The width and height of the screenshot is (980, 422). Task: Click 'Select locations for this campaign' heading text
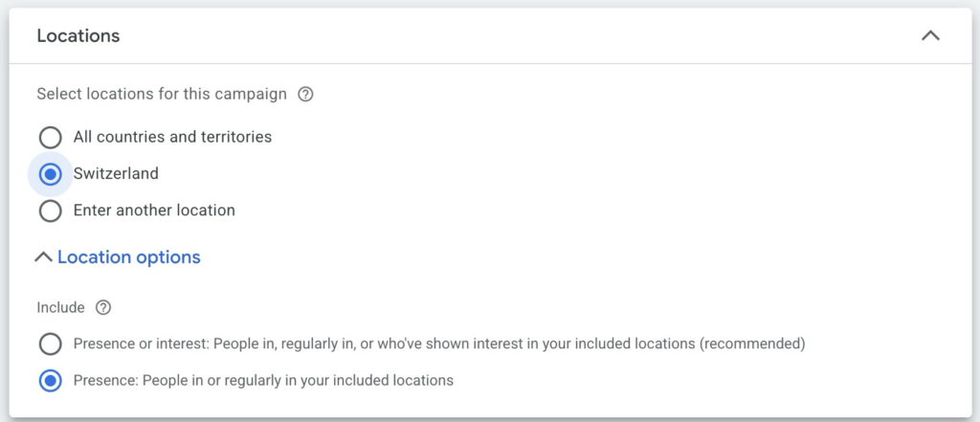161,95
